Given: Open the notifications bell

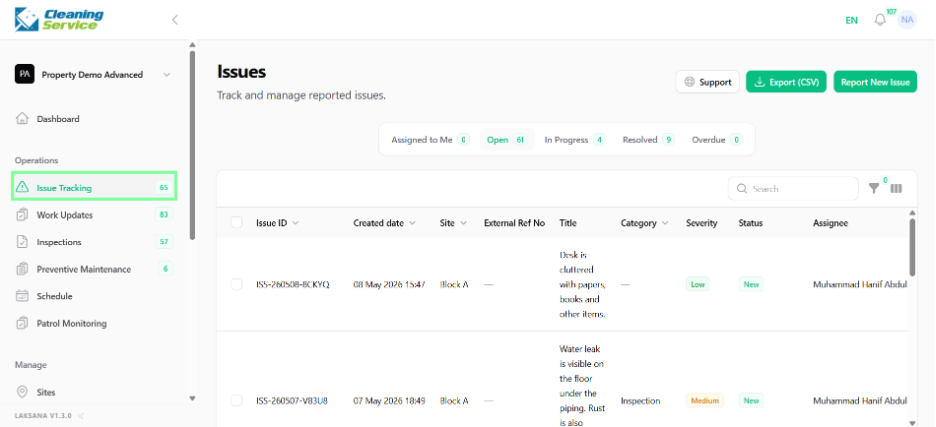Looking at the screenshot, I should click(880, 20).
